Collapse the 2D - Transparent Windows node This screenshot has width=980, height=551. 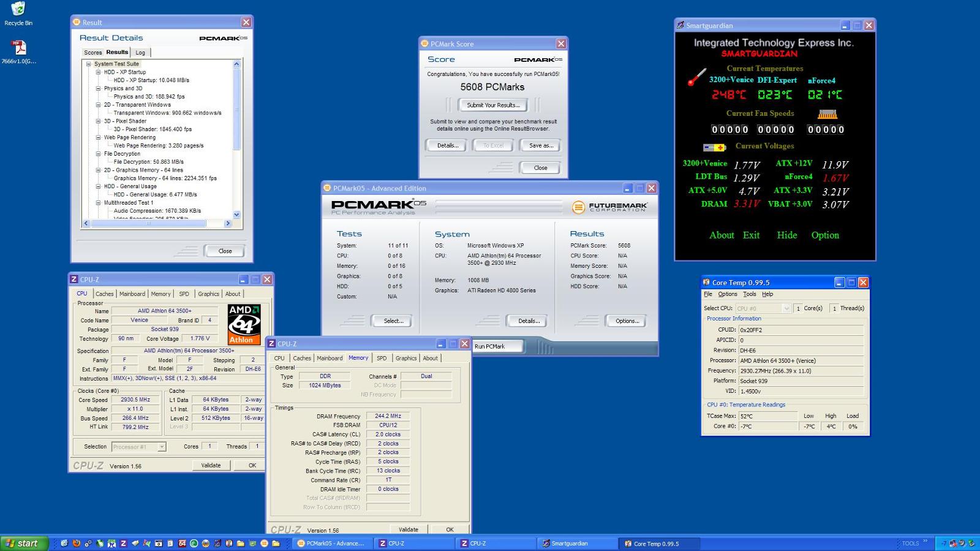click(98, 105)
